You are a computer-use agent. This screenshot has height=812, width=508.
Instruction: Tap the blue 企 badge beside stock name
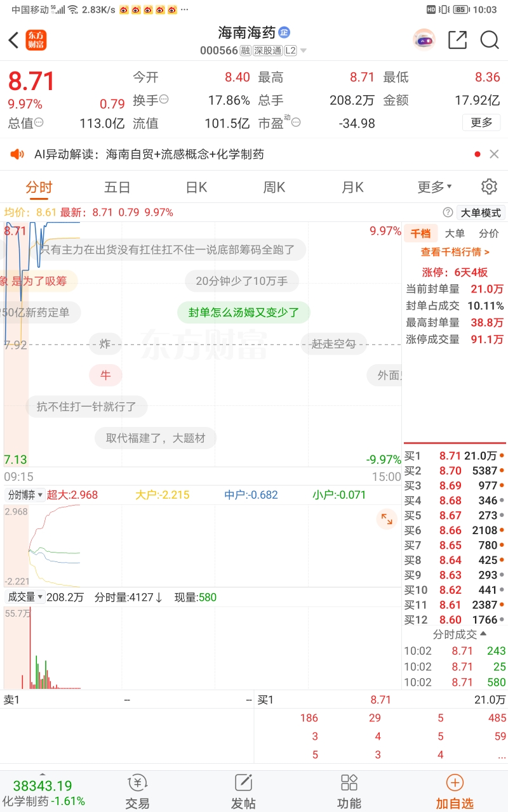[284, 32]
